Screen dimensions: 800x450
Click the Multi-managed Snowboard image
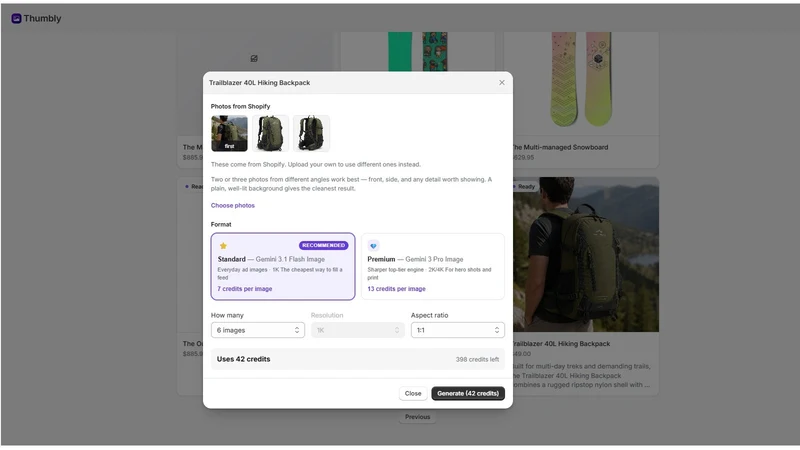(581, 80)
